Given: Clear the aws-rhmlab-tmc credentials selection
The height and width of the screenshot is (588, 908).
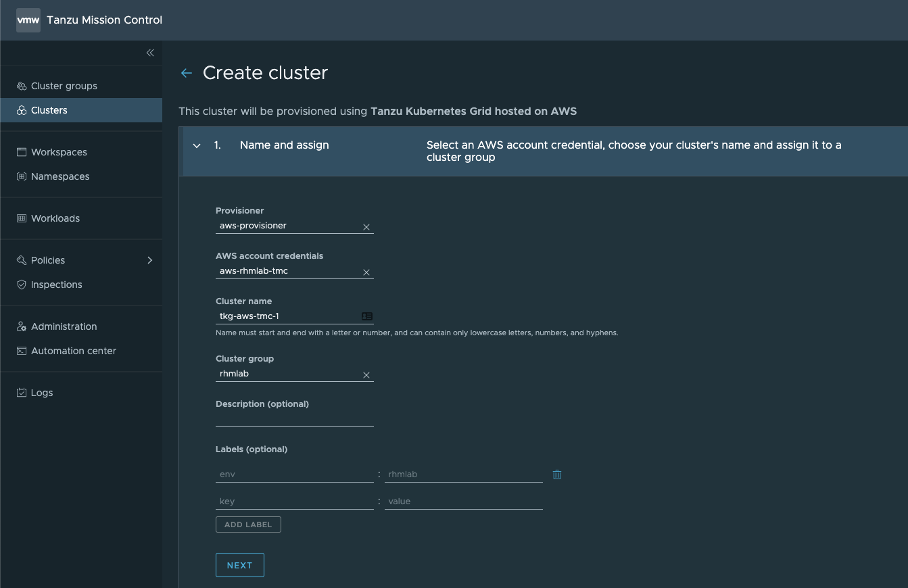Looking at the screenshot, I should [x=366, y=272].
